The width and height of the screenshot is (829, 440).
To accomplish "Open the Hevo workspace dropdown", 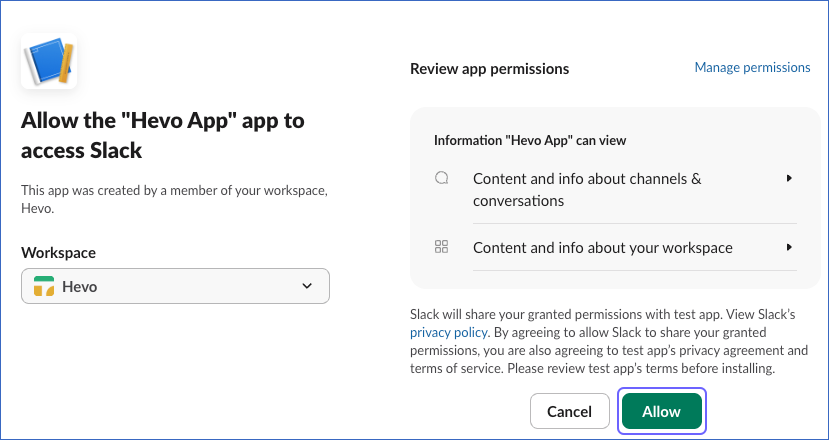I will tap(176, 286).
